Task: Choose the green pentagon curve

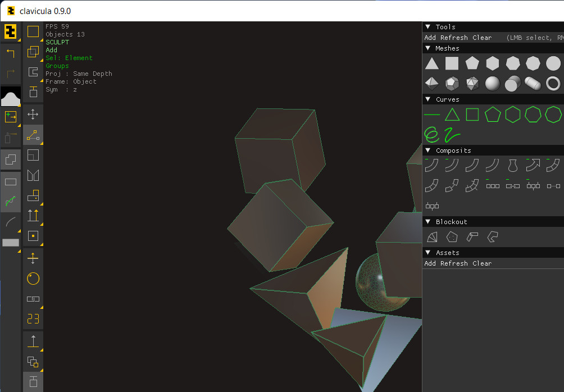Action: pyautogui.click(x=493, y=115)
